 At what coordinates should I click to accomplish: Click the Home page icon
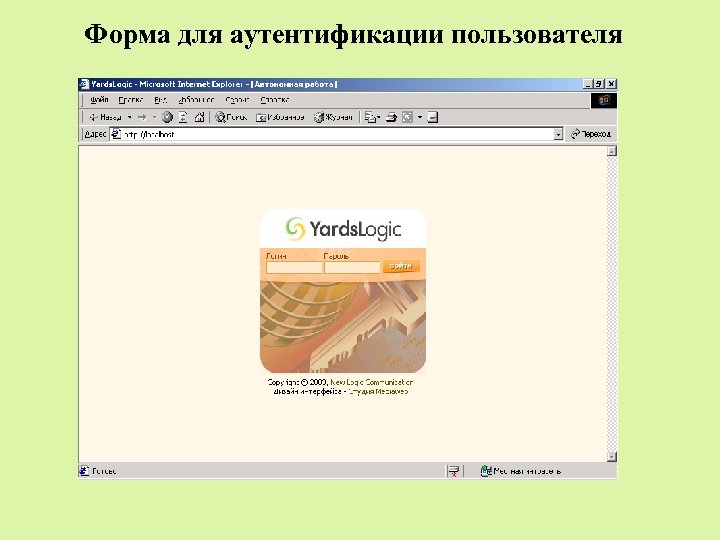pyautogui.click(x=199, y=118)
